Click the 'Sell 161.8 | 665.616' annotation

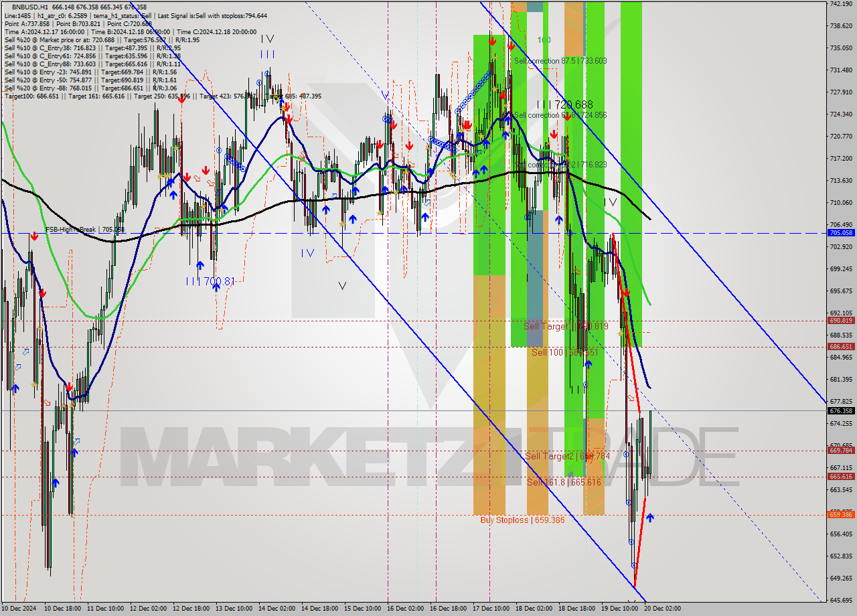[564, 482]
